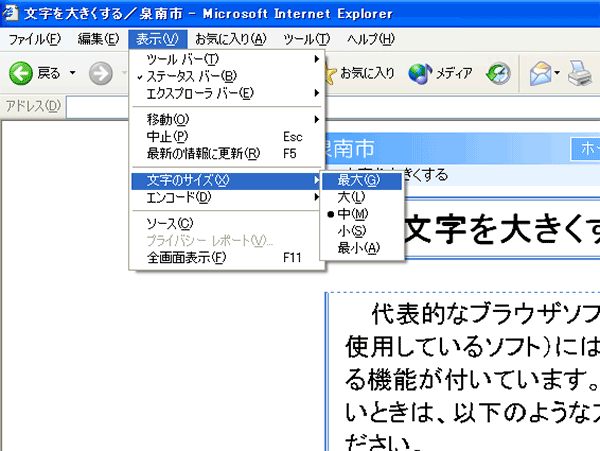The image size is (600, 451).
Task: Expand the 移動(O) submenu
Action: point(227,120)
